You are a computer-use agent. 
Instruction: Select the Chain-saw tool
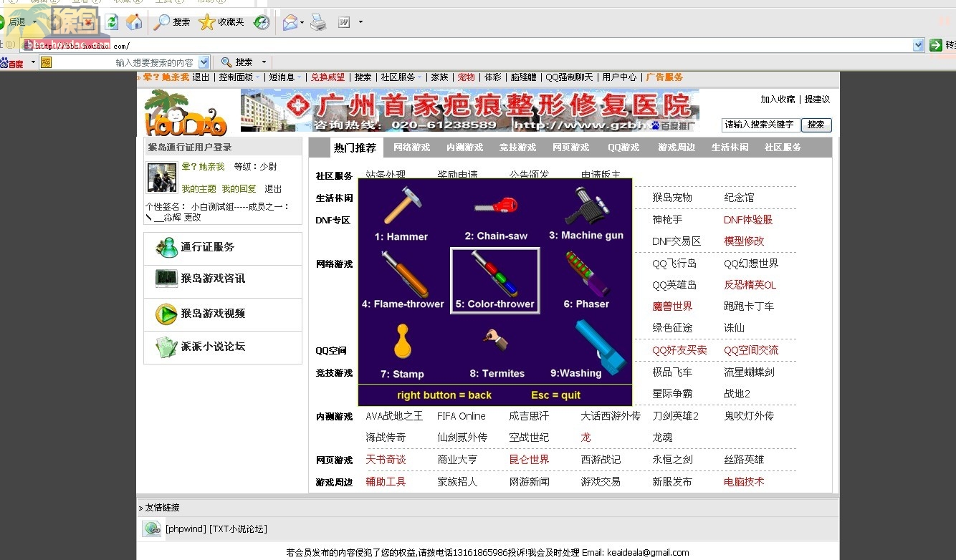click(496, 217)
